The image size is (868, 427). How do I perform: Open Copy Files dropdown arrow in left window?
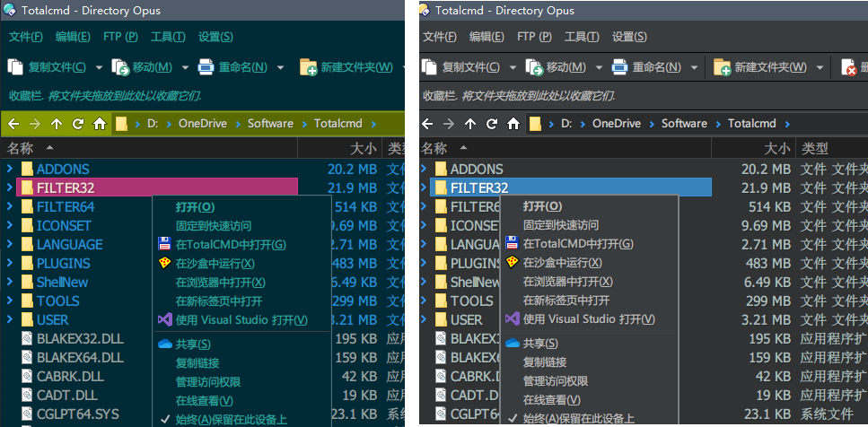click(99, 67)
